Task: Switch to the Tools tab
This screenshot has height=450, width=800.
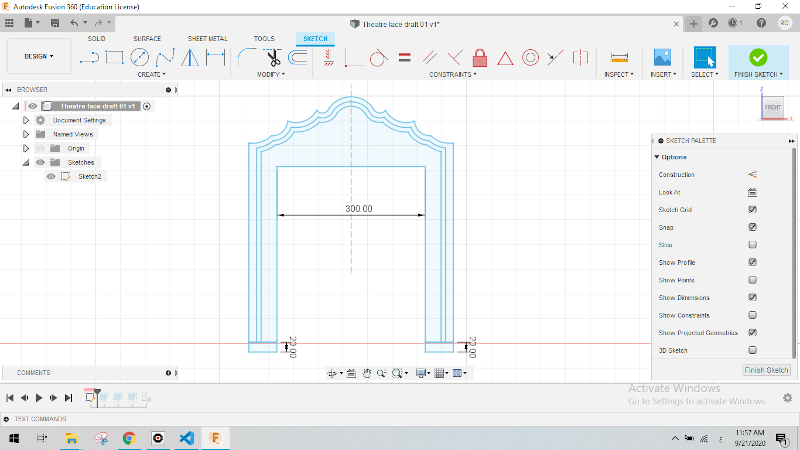Action: coord(264,39)
